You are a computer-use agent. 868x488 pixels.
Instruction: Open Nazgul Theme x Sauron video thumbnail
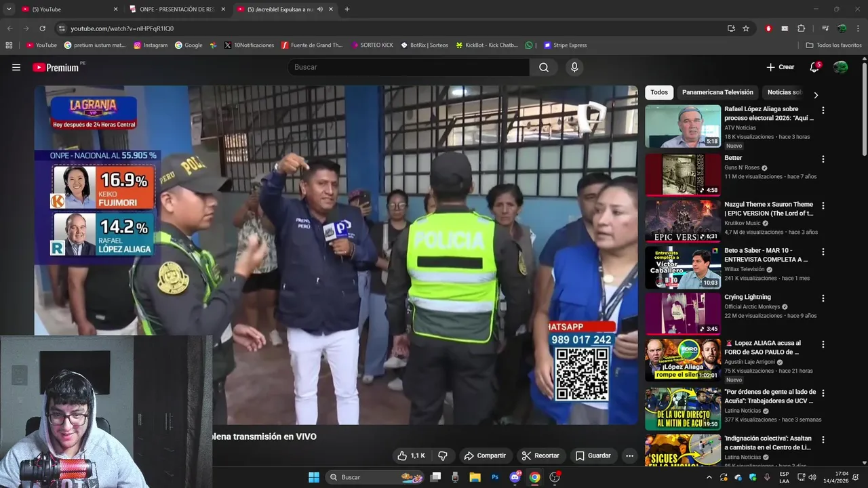tap(683, 222)
